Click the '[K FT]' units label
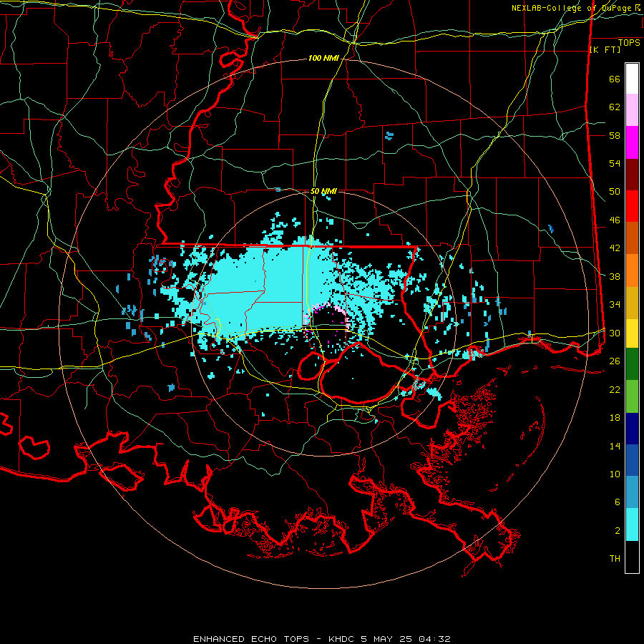644x644 pixels. pyautogui.click(x=605, y=49)
